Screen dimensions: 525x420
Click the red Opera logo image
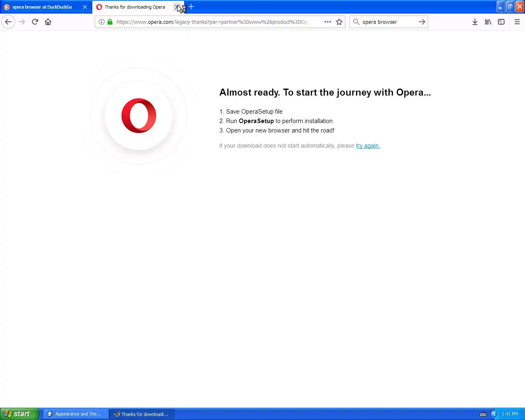139,116
